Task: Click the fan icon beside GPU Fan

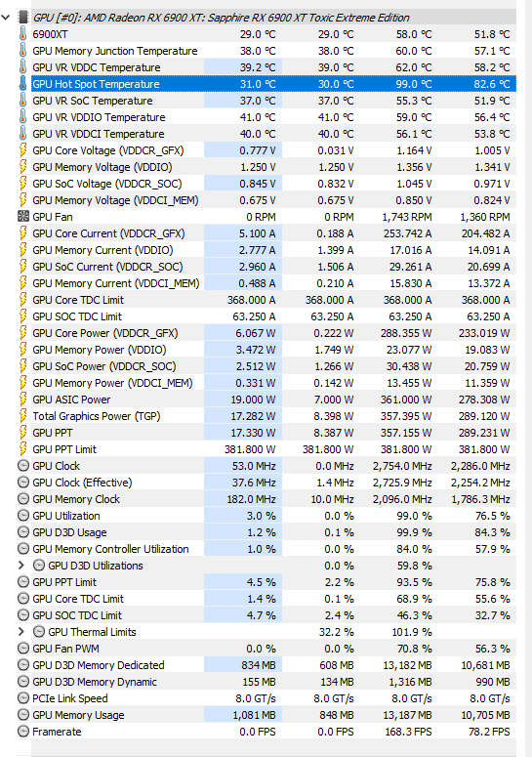Action: (23, 217)
